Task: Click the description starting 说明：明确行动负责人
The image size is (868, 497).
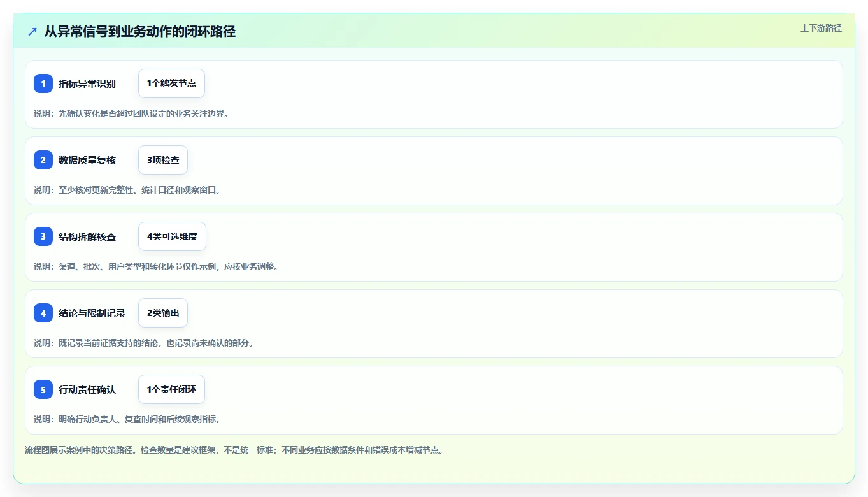Action: (x=127, y=419)
